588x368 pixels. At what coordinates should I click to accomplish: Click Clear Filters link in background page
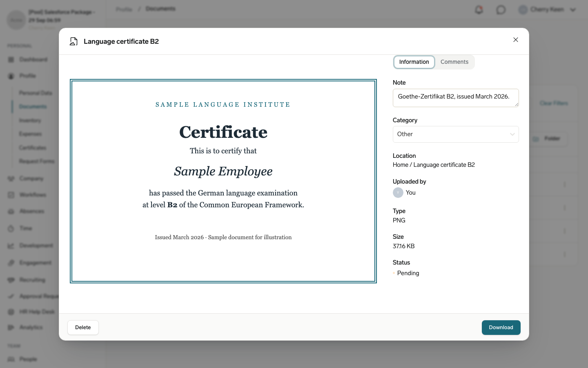pos(554,103)
